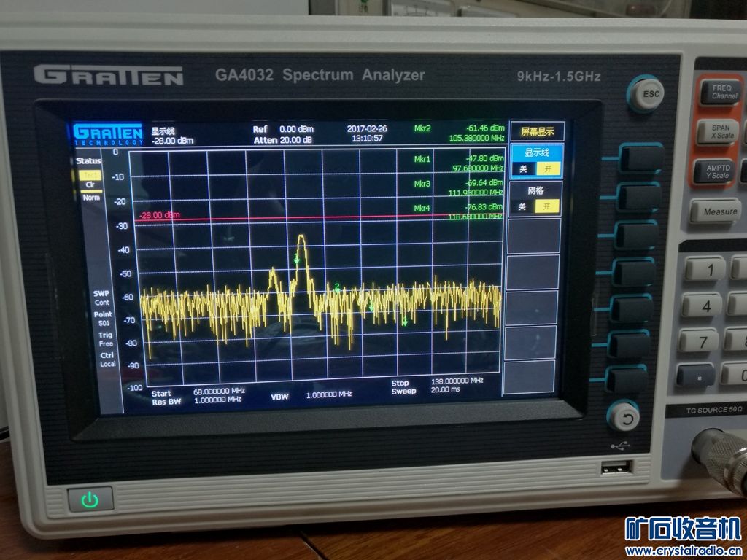The image size is (747, 560).
Task: Click marker 4 on the trace
Action: [x=404, y=322]
